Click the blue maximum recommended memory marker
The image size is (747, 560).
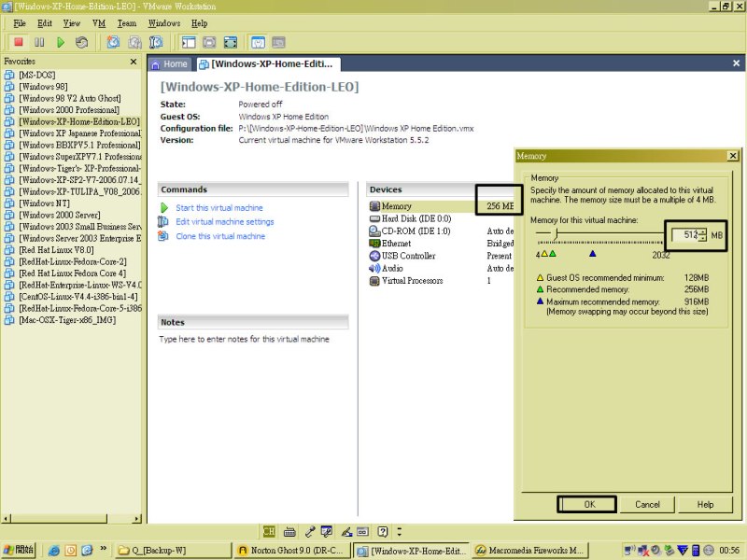click(x=593, y=254)
